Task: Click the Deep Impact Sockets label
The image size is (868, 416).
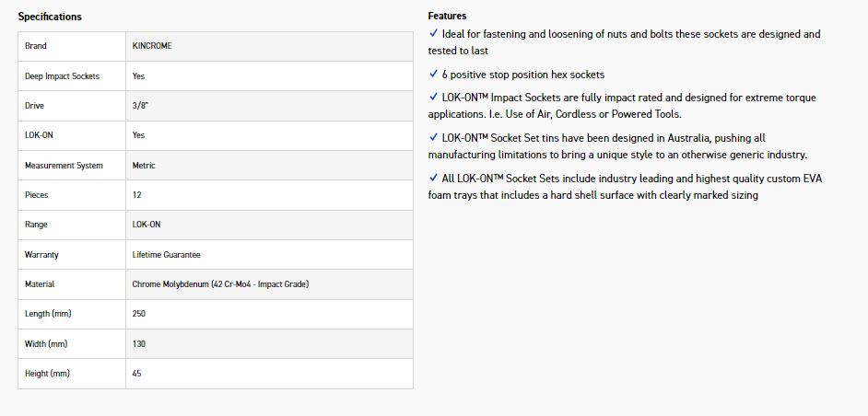Action: pyautogui.click(x=62, y=76)
